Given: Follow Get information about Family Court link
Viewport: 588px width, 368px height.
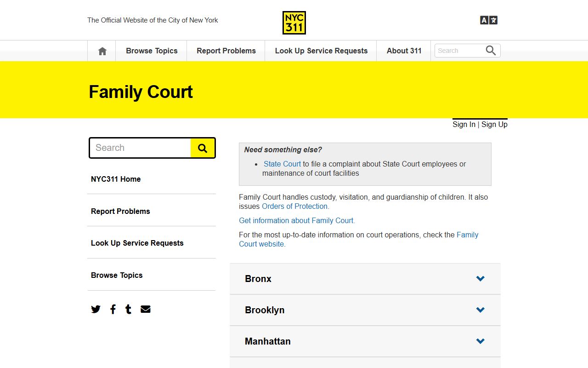Looking at the screenshot, I should [x=297, y=220].
